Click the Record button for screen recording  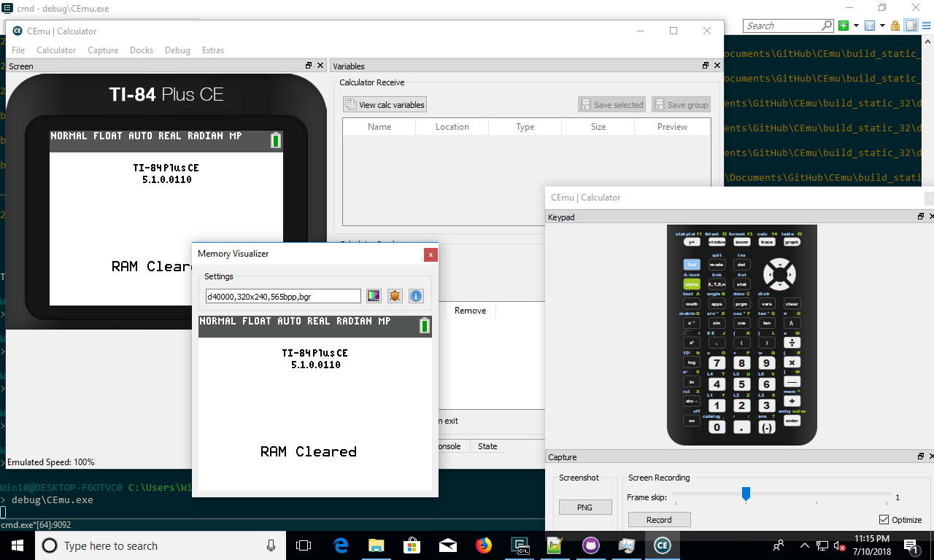click(659, 519)
